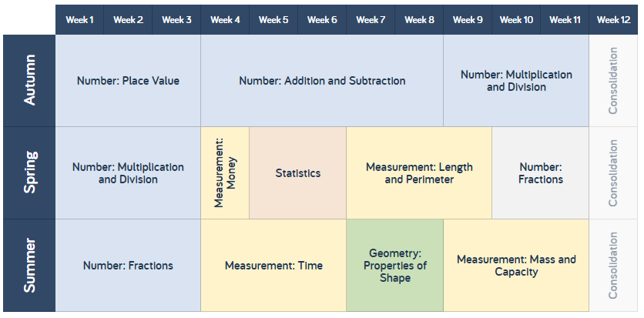Screen dimensions: 644x318
Task: Open the Statistics block
Action: click(298, 172)
